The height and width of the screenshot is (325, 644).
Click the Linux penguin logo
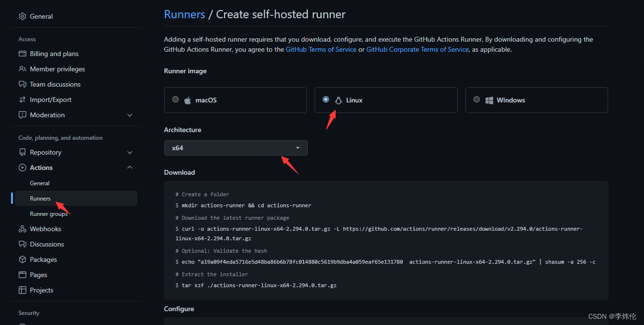click(339, 100)
